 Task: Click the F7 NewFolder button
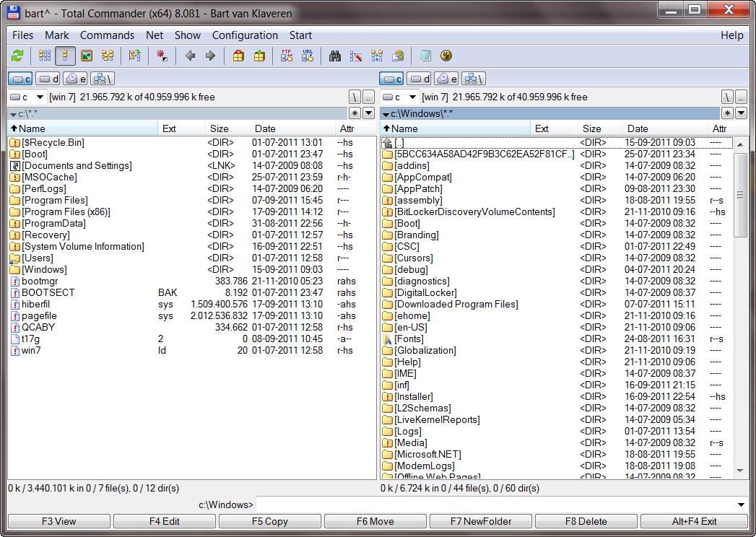coord(481,522)
